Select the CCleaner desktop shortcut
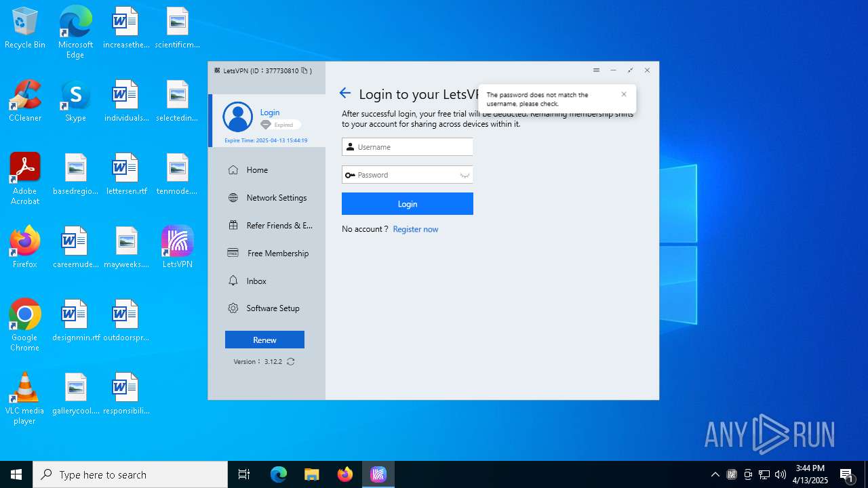Image resolution: width=868 pixels, height=488 pixels. point(25,102)
